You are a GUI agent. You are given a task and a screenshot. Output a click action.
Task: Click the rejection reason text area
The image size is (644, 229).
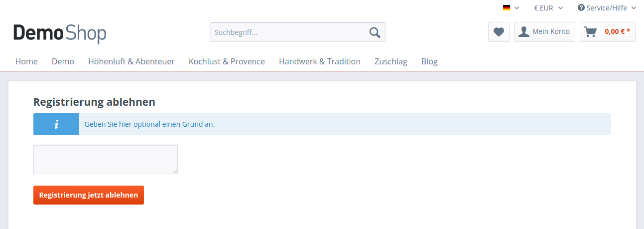pos(106,160)
